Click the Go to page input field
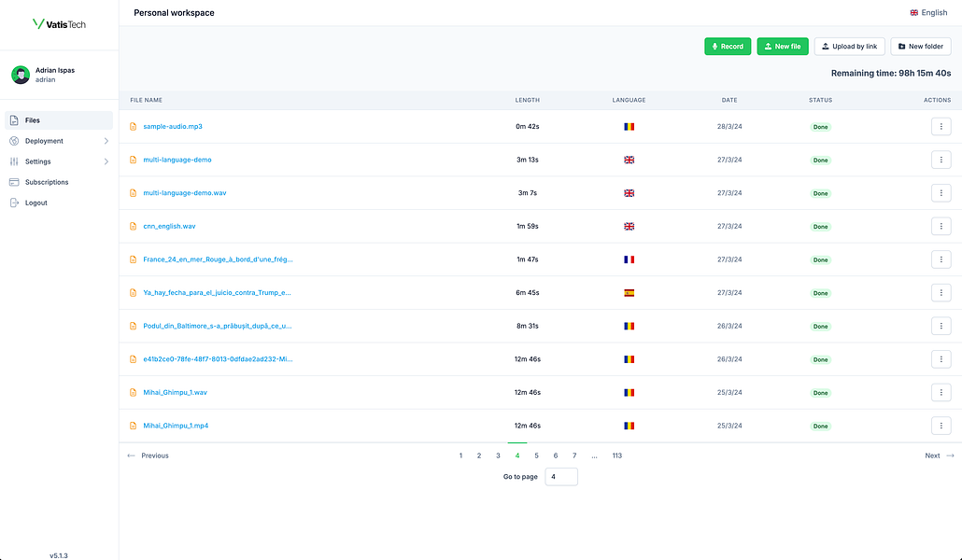This screenshot has height=560, width=962. pyautogui.click(x=561, y=477)
